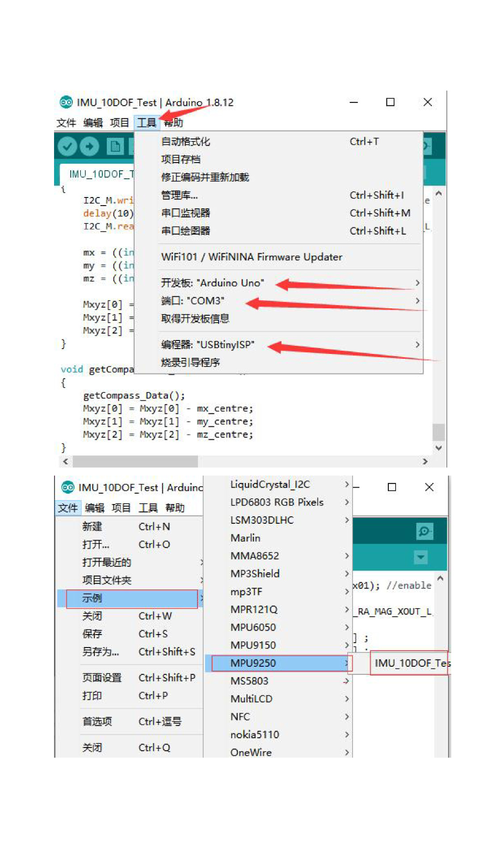Choose 打开... from the file menu

[130, 544]
